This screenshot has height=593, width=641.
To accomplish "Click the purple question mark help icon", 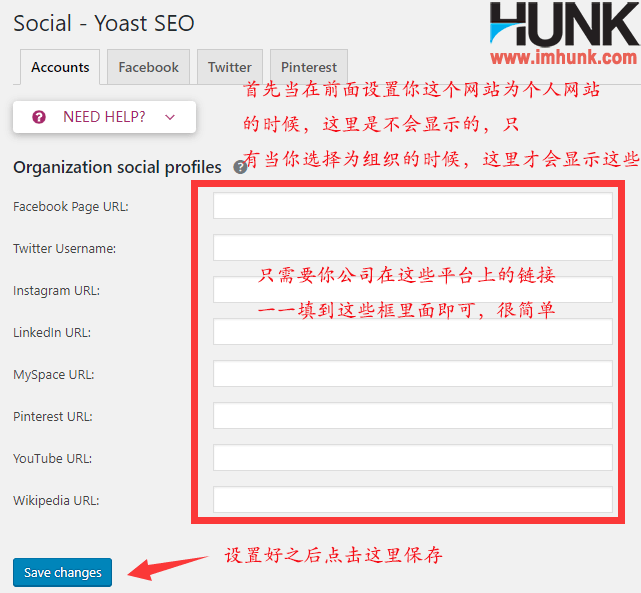I will [x=39, y=117].
